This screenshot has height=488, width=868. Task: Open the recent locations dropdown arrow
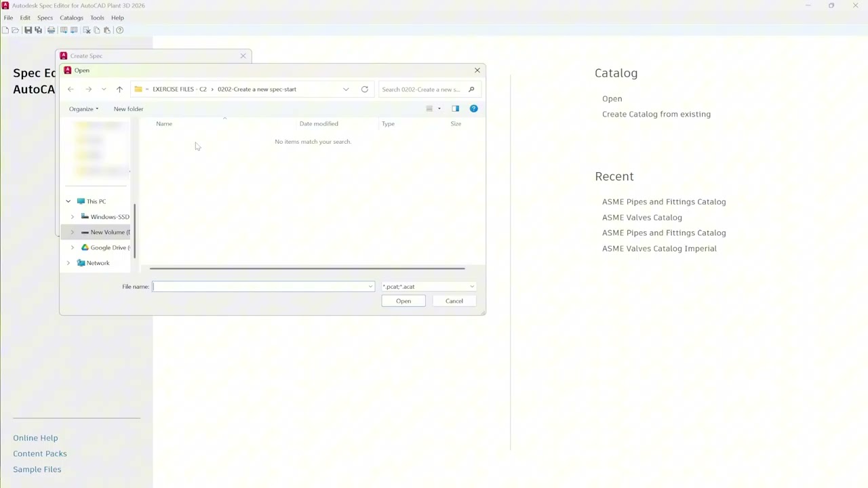[x=104, y=89]
